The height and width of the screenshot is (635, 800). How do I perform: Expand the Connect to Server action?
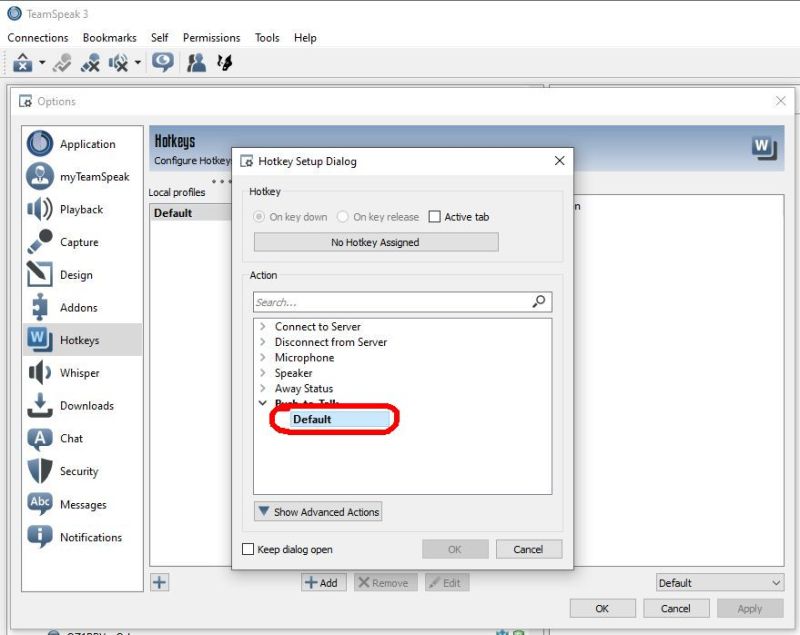tap(263, 326)
